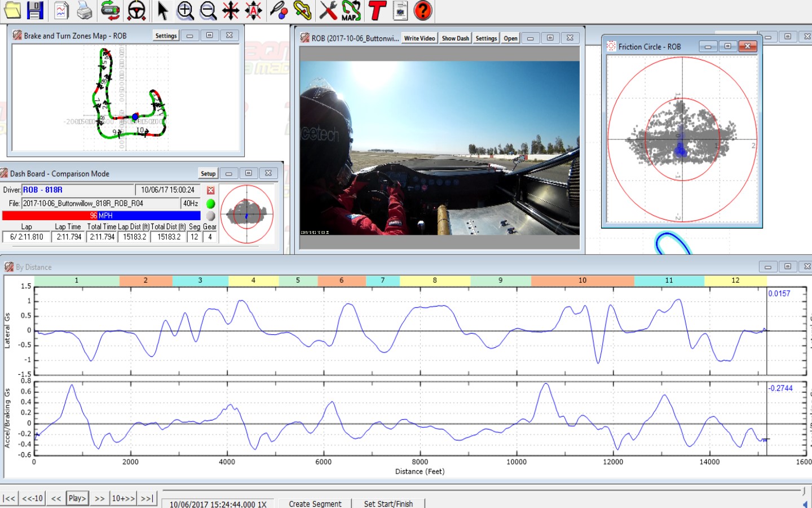The width and height of the screenshot is (812, 508).
Task: Open help via red question mark
Action: (423, 10)
